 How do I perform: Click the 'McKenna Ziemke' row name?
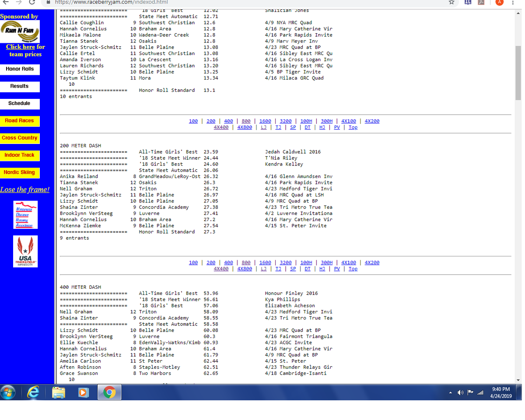pos(80,226)
